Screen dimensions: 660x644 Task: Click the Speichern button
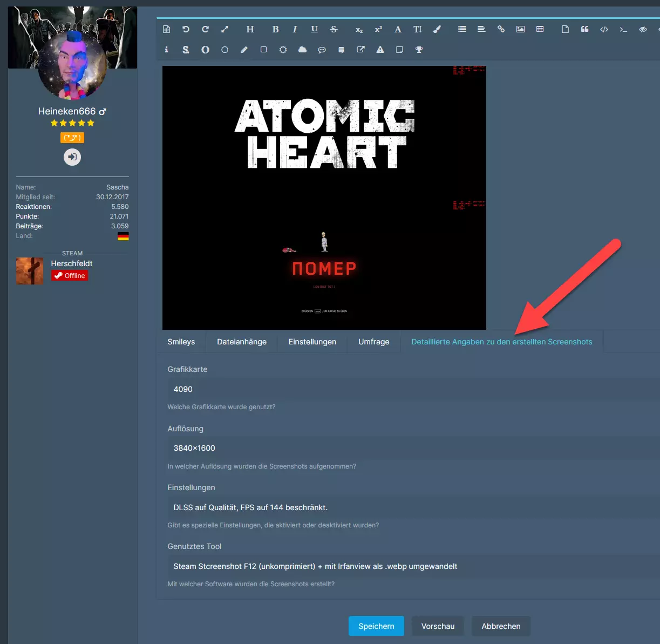[376, 626]
